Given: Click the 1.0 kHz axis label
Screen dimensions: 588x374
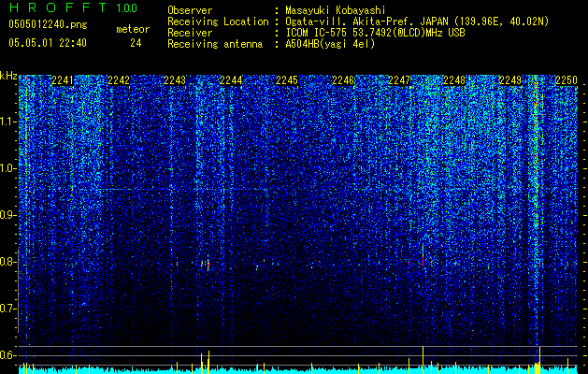Looking at the screenshot, I should coord(8,168).
